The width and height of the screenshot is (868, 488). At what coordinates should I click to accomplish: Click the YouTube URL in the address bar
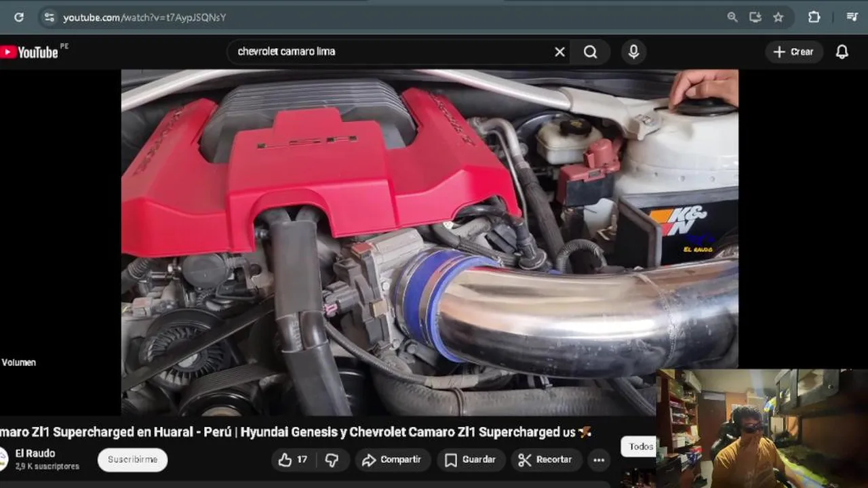point(144,18)
